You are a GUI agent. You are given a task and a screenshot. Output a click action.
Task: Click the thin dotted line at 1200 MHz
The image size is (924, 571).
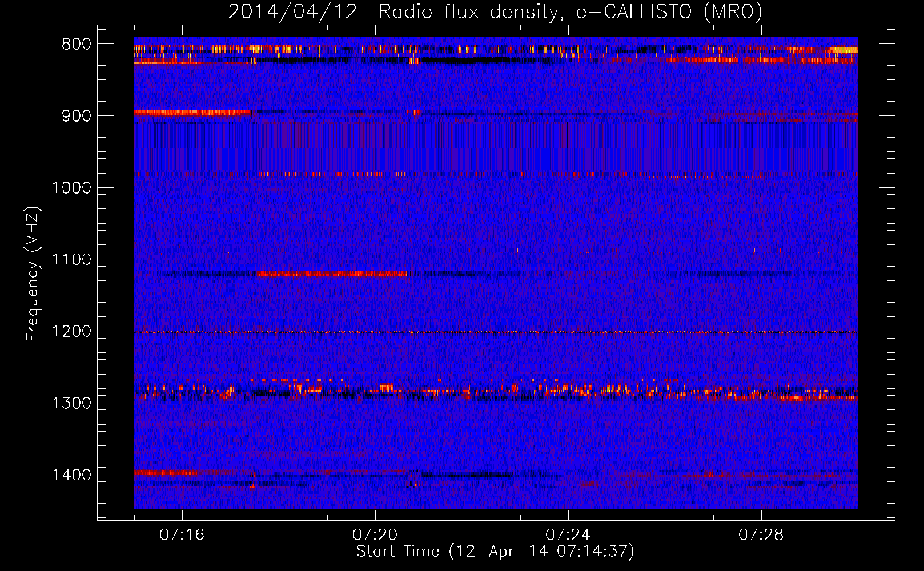click(496, 332)
